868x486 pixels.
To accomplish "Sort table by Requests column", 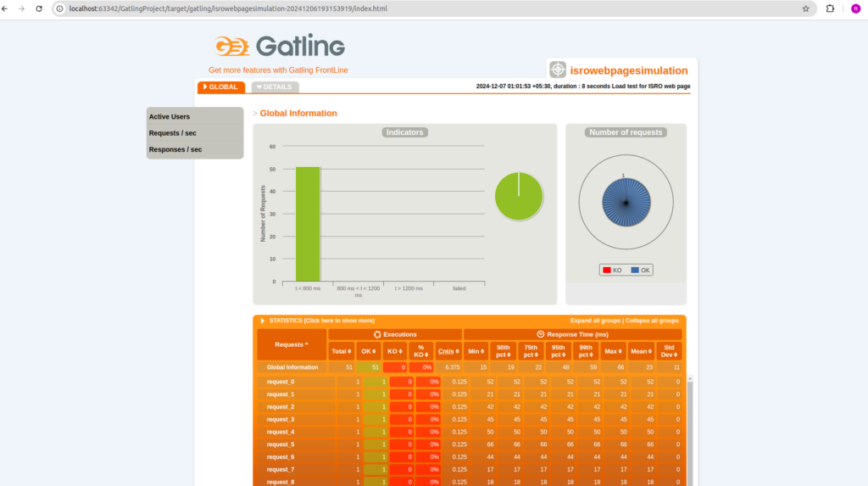I will point(292,344).
